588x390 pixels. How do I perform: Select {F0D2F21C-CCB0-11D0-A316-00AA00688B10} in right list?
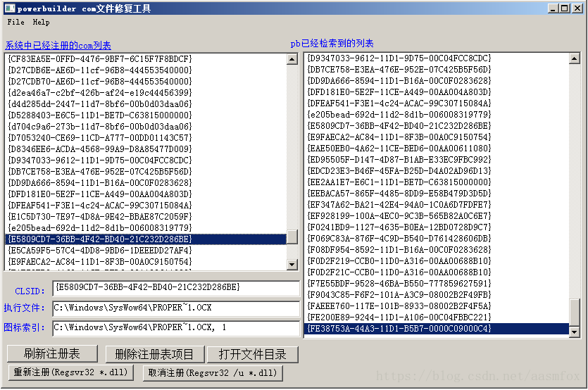437,272
